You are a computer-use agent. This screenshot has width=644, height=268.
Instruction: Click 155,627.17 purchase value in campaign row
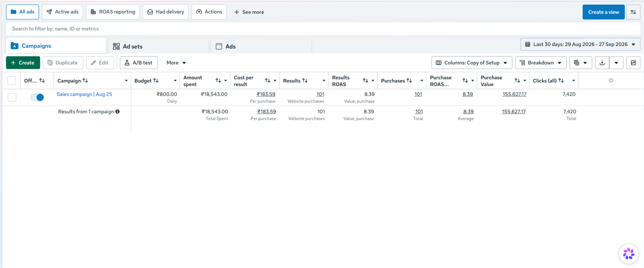pos(514,94)
